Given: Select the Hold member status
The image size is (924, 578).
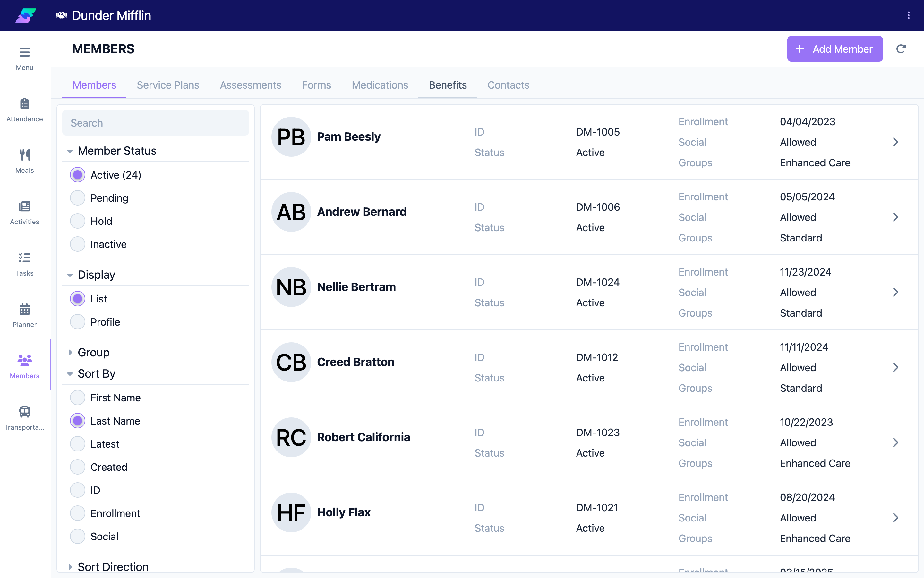Looking at the screenshot, I should click(78, 221).
